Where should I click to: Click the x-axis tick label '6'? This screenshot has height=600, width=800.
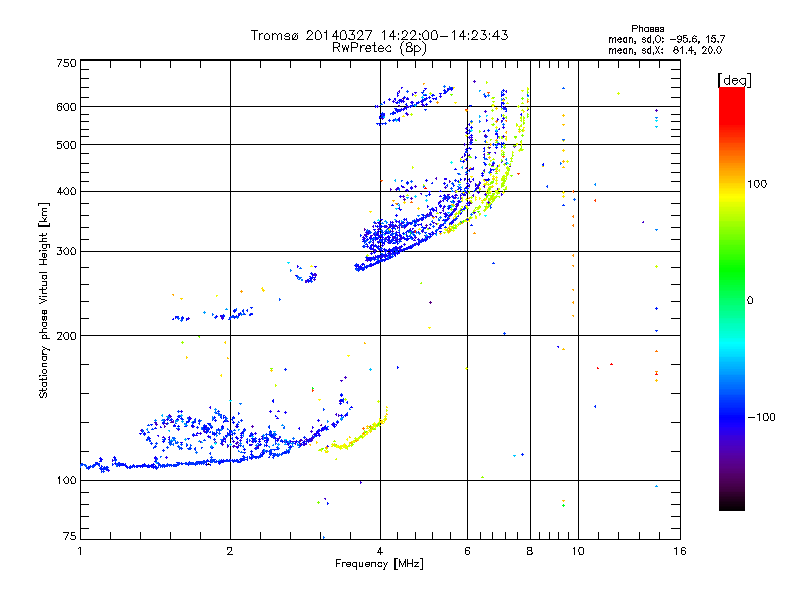click(x=467, y=551)
